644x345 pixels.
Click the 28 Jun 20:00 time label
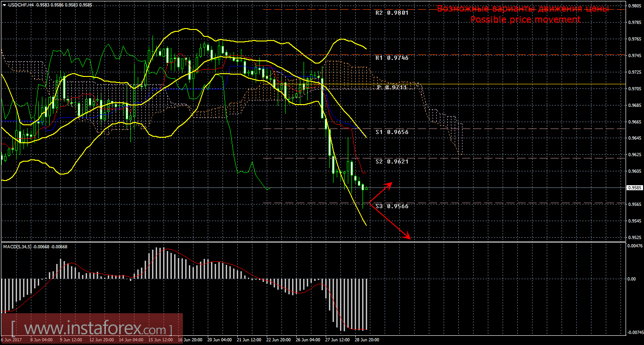[x=367, y=340]
